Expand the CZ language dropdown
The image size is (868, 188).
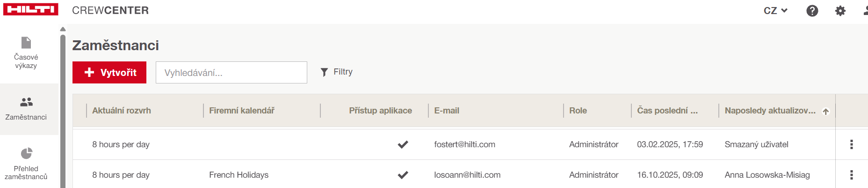[x=775, y=10]
